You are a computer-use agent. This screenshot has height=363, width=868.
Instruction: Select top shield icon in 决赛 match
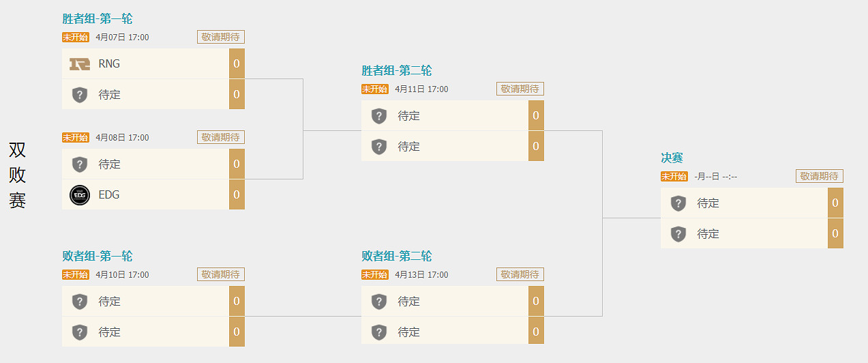tap(678, 203)
